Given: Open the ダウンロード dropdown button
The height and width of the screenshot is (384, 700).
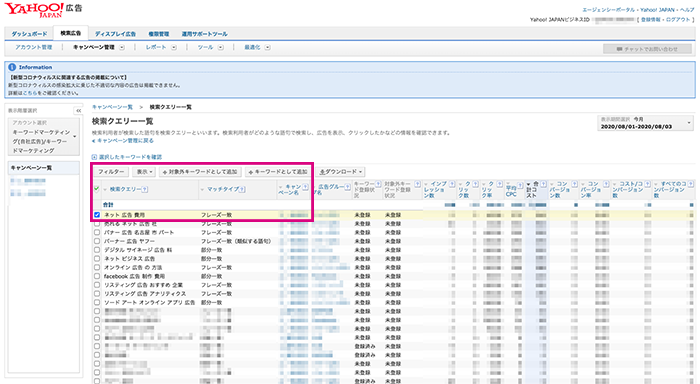Looking at the screenshot, I should pyautogui.click(x=341, y=172).
